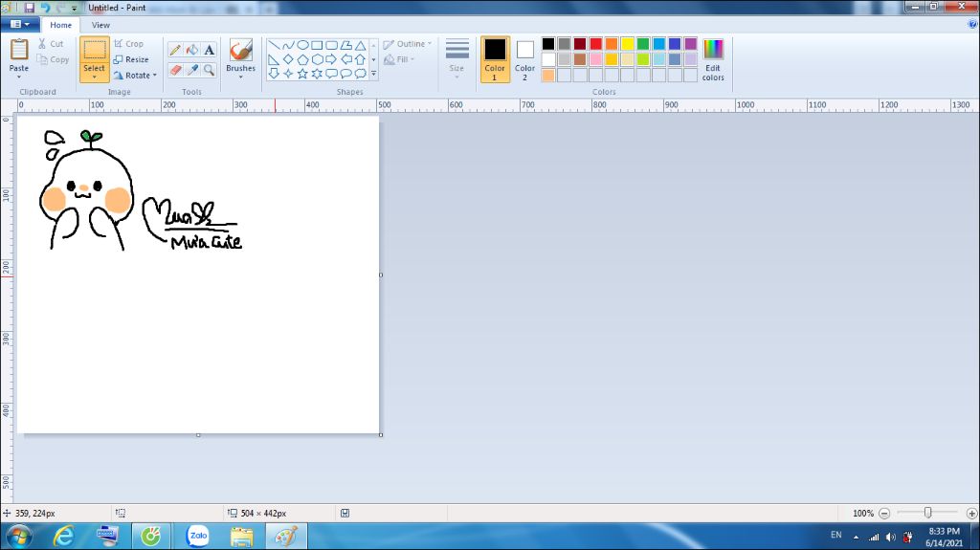980x550 pixels.
Task: Zoom out with the minus button
Action: click(x=884, y=513)
